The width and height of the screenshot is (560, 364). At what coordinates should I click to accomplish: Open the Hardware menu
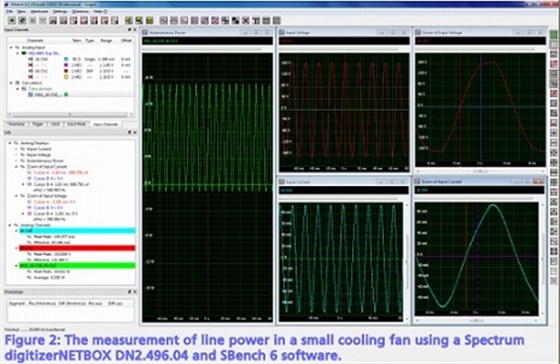point(39,11)
